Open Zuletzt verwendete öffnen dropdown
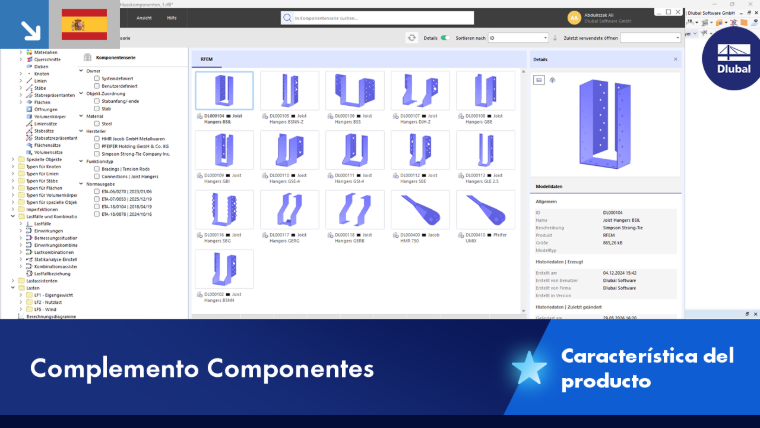 [650, 38]
